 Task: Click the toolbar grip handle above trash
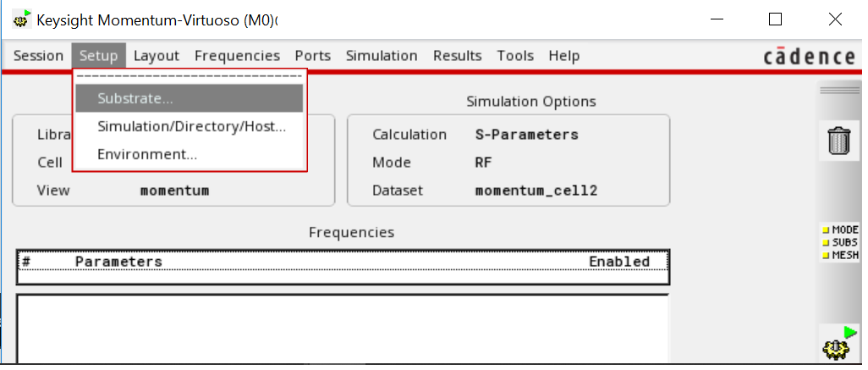click(x=838, y=91)
